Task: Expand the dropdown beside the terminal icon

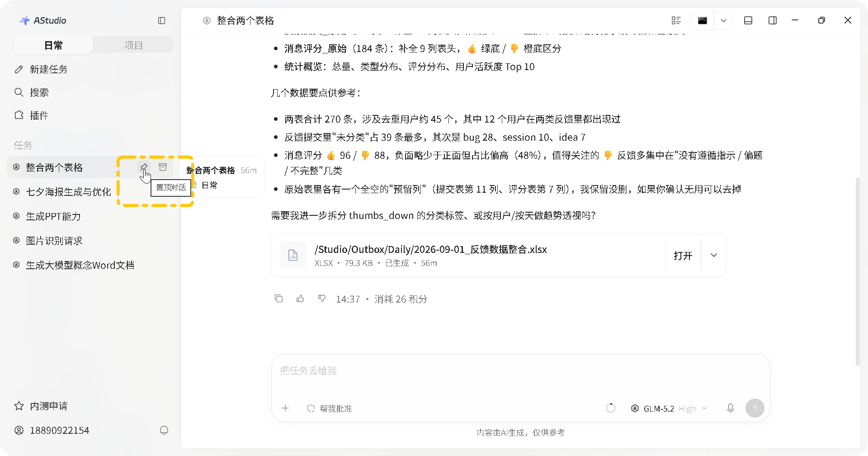Action: tap(723, 20)
